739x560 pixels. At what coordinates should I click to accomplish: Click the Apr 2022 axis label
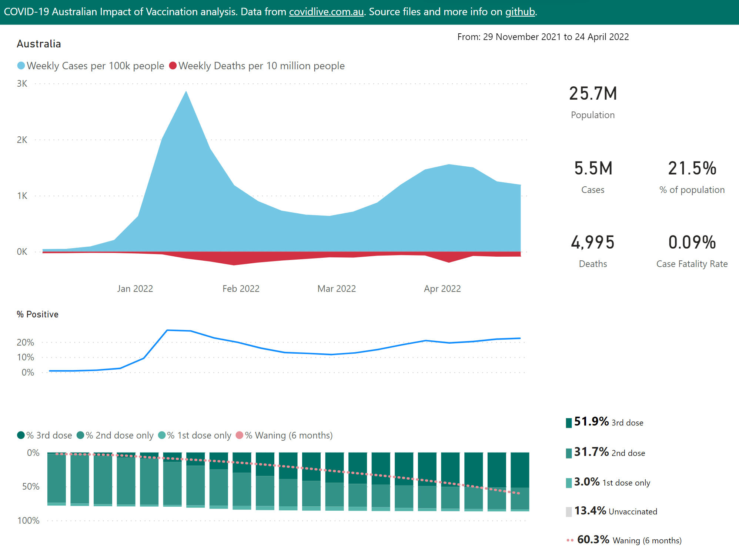point(442,289)
